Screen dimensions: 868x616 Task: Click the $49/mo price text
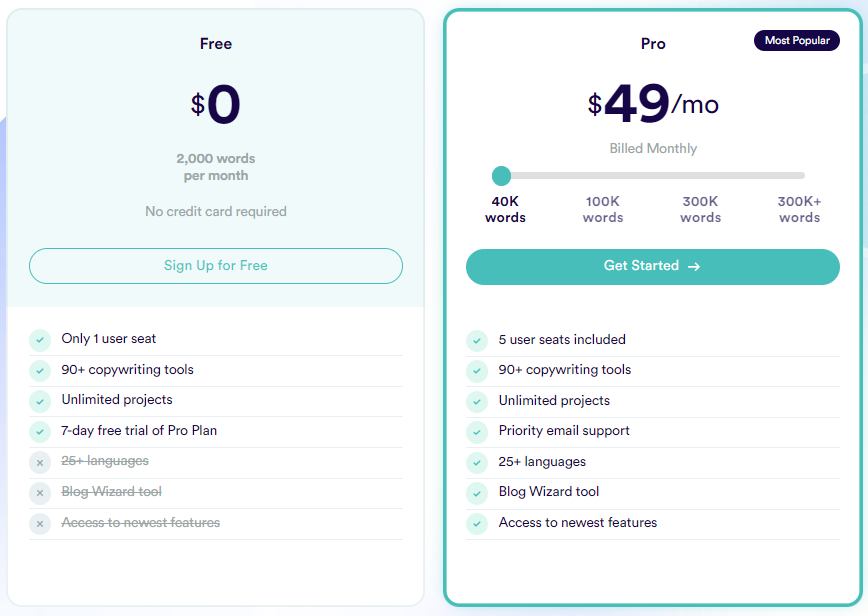pos(652,104)
